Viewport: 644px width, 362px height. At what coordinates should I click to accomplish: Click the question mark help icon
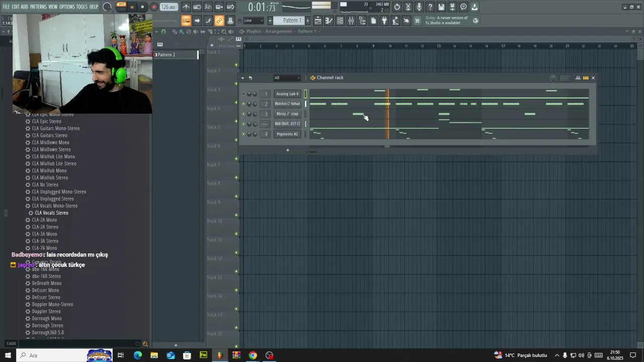(x=430, y=7)
